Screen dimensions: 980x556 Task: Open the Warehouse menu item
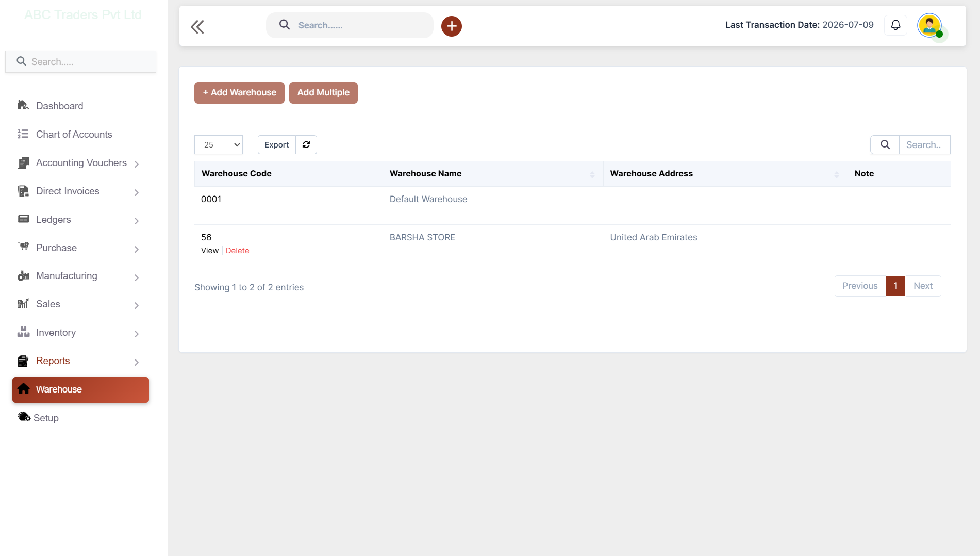pos(80,389)
